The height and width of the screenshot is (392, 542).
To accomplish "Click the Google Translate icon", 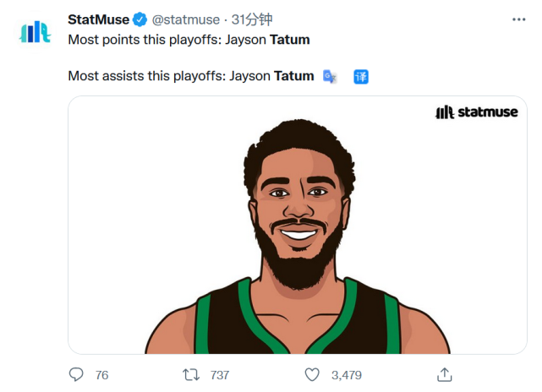I will point(331,77).
